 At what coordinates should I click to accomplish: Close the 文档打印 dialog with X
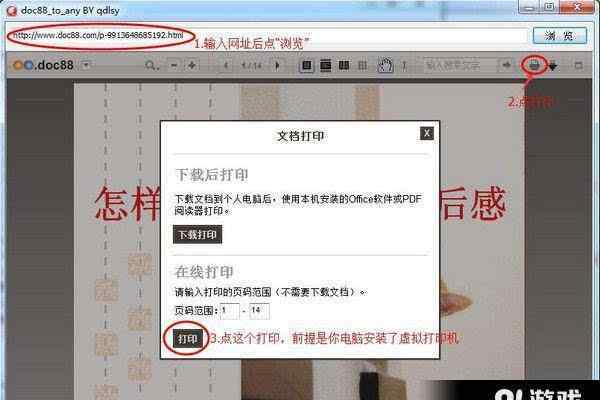click(427, 133)
